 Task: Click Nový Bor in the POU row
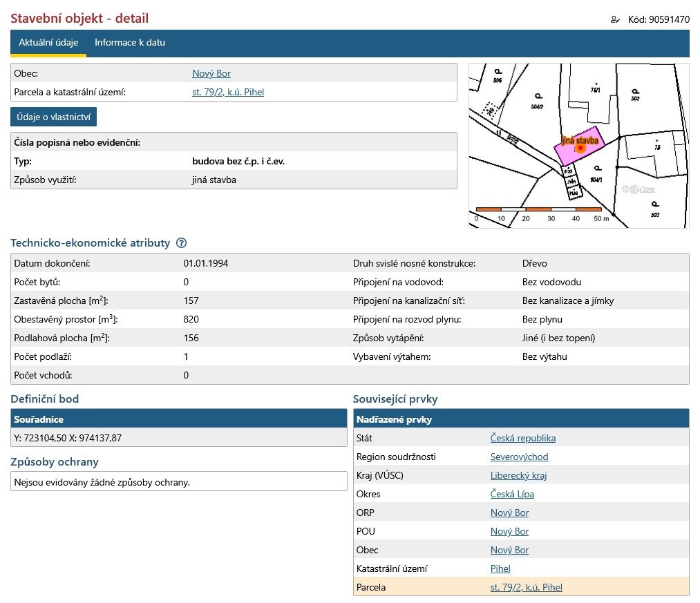pyautogui.click(x=509, y=531)
